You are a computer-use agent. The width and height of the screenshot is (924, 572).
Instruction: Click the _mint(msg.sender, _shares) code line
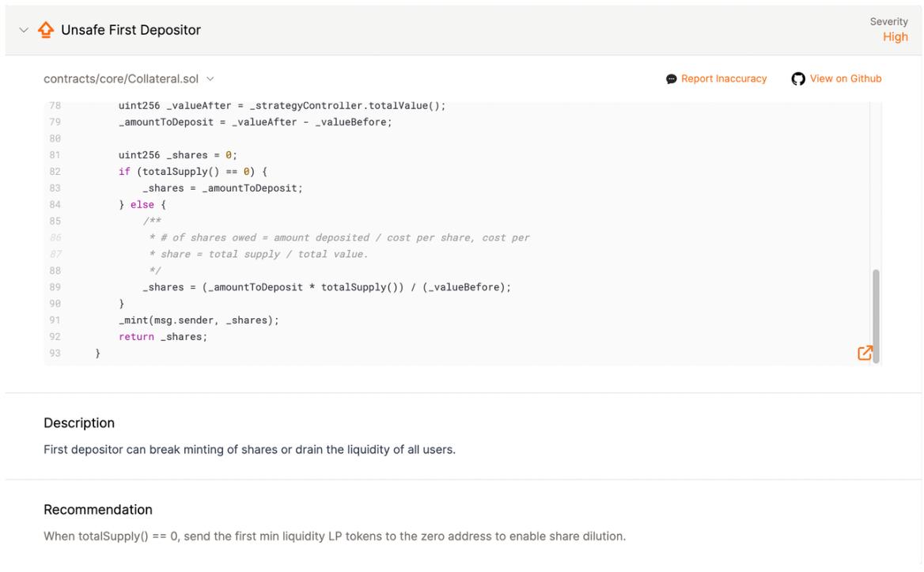tap(199, 320)
